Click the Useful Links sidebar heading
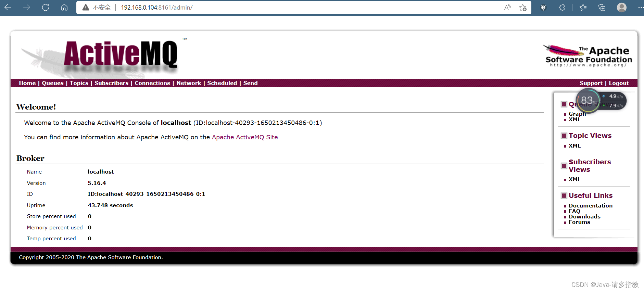The height and width of the screenshot is (291, 644). coord(591,195)
